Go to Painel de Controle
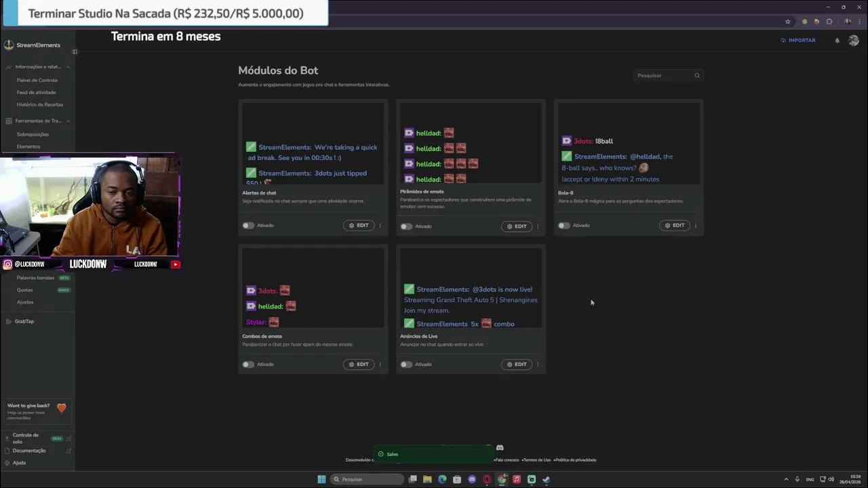This screenshot has width=868, height=488. (x=37, y=80)
